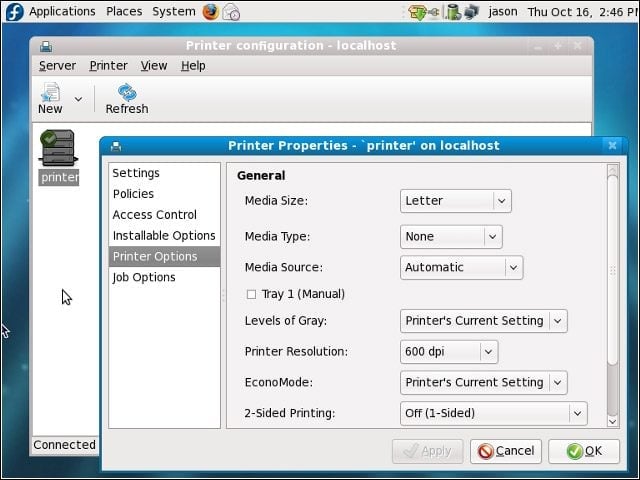Open the EconoMode dropdown

[x=484, y=382]
